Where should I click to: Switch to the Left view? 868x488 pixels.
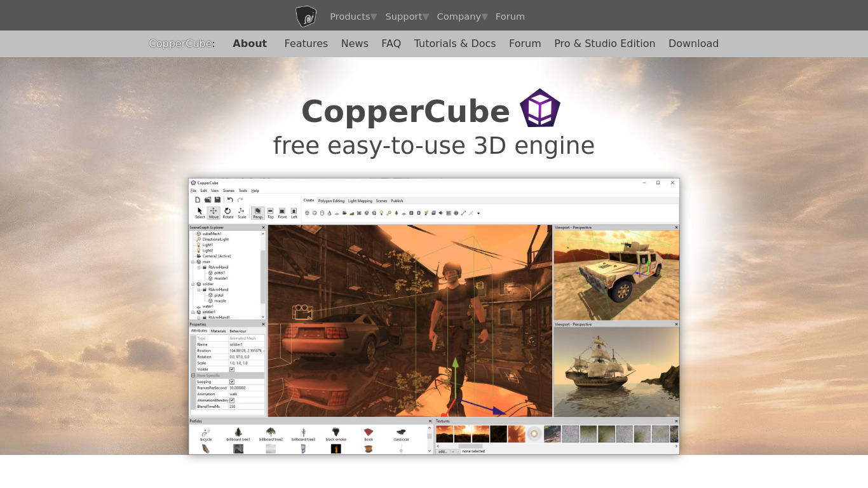294,213
